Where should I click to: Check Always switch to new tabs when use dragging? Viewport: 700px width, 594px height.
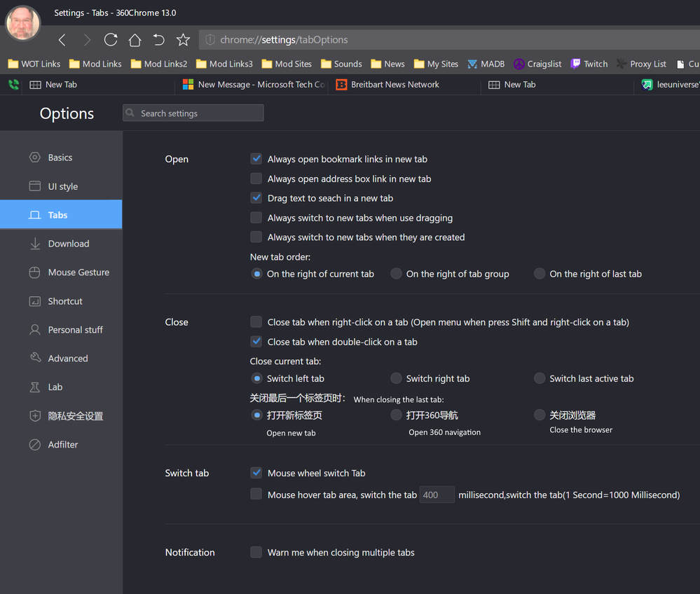(x=256, y=217)
